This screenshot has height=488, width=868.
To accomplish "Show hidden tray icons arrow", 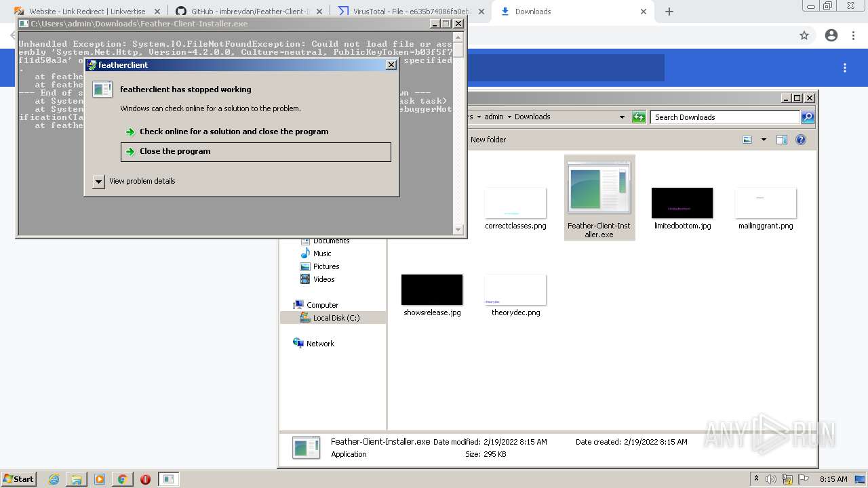I will tap(756, 479).
